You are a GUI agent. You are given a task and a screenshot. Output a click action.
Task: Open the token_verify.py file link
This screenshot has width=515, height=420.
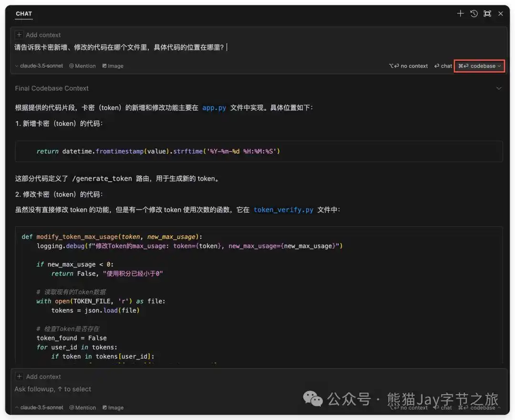point(283,210)
